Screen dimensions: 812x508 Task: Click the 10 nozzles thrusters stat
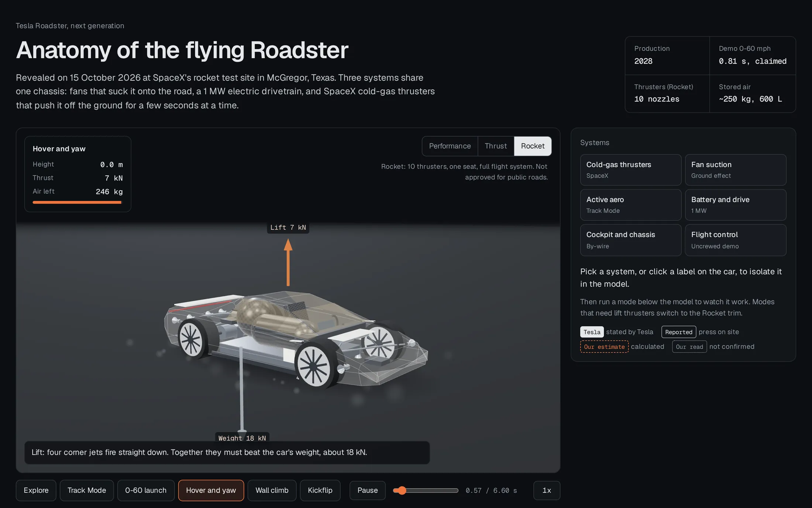coord(667,93)
